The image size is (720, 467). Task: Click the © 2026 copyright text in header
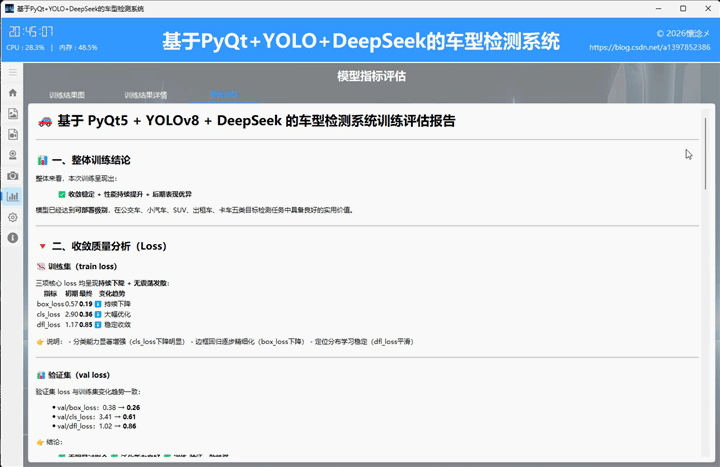(683, 33)
